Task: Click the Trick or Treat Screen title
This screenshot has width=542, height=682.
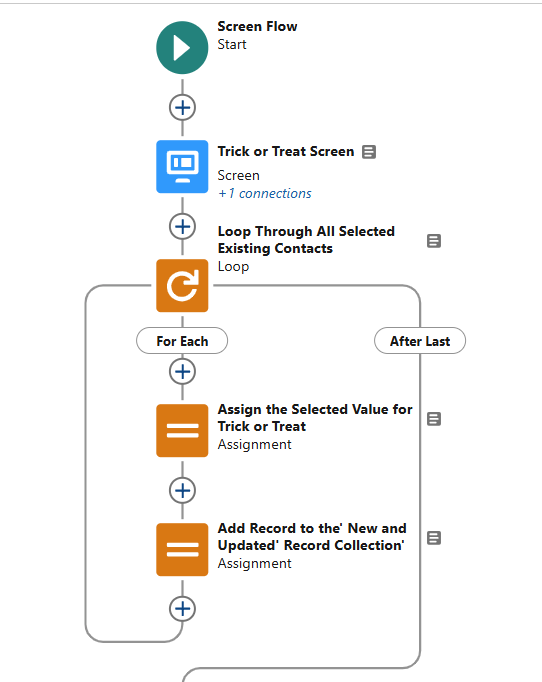Action: [286, 151]
